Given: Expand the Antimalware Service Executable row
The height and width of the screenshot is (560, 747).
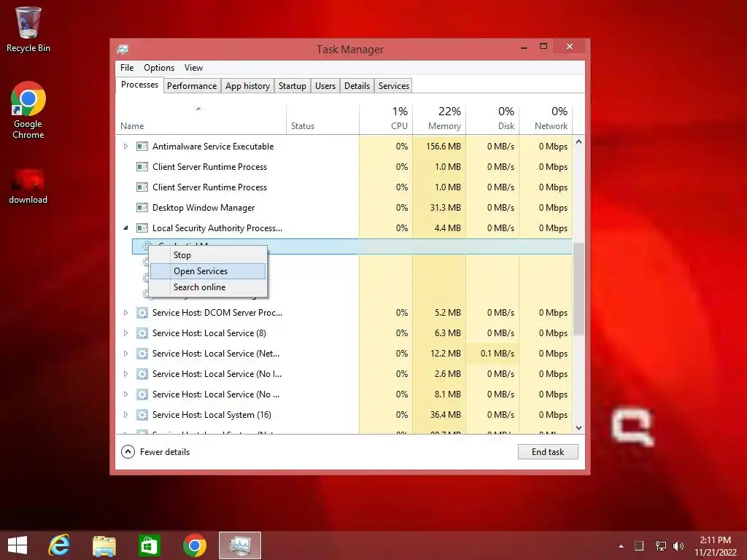Looking at the screenshot, I should [125, 146].
